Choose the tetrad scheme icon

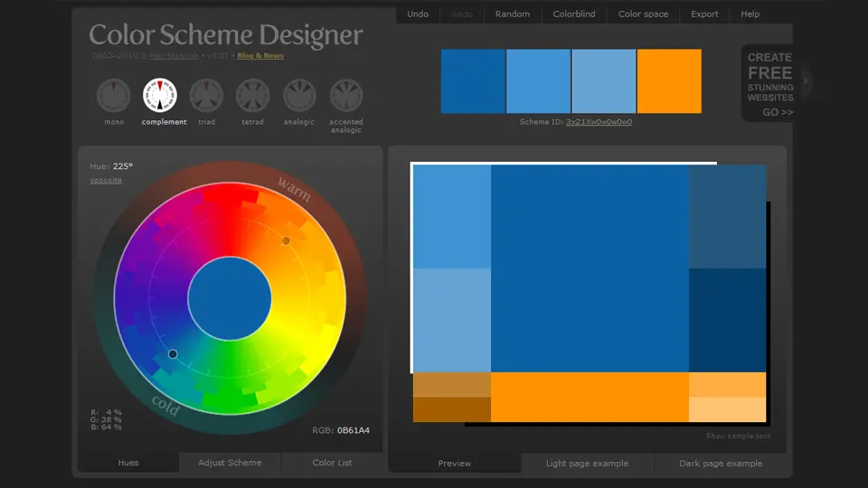pos(253,95)
